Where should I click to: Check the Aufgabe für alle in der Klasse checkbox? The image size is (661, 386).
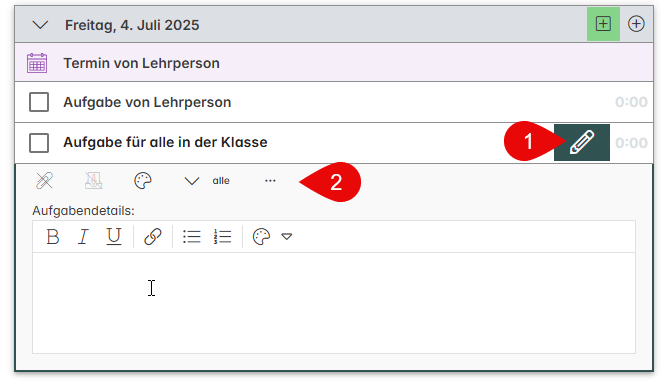(39, 143)
